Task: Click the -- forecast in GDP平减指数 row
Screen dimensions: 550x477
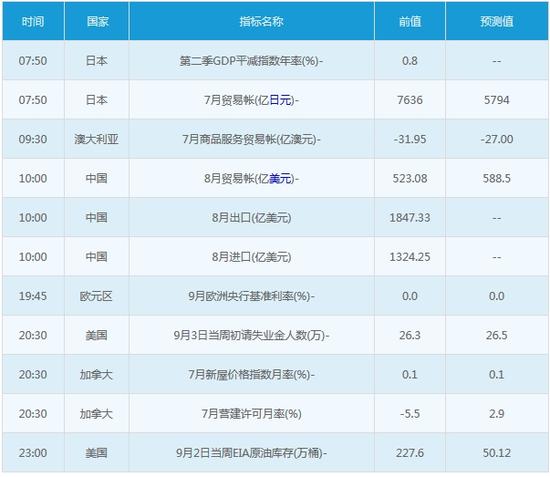Action: [x=497, y=61]
